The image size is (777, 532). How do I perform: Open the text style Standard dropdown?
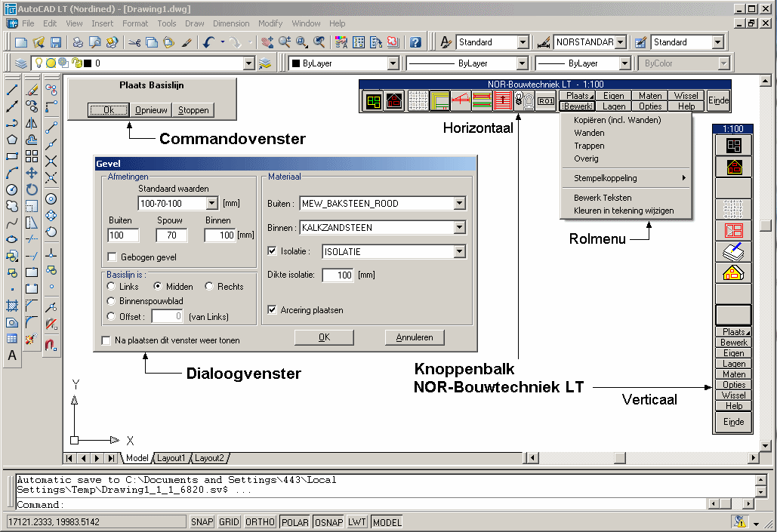pos(523,42)
